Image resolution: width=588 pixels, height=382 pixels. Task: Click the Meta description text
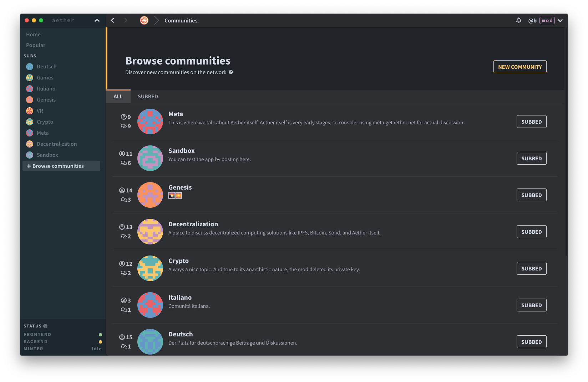(x=316, y=123)
